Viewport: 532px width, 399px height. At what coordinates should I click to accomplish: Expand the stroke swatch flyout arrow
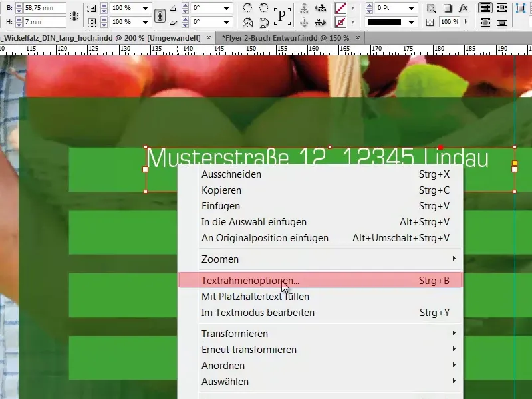(353, 23)
